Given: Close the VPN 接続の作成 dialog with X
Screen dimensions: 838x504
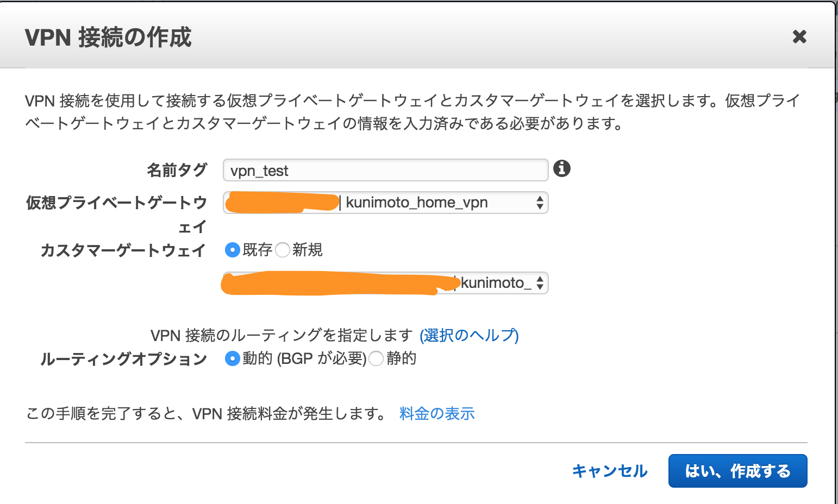Looking at the screenshot, I should pos(799,37).
